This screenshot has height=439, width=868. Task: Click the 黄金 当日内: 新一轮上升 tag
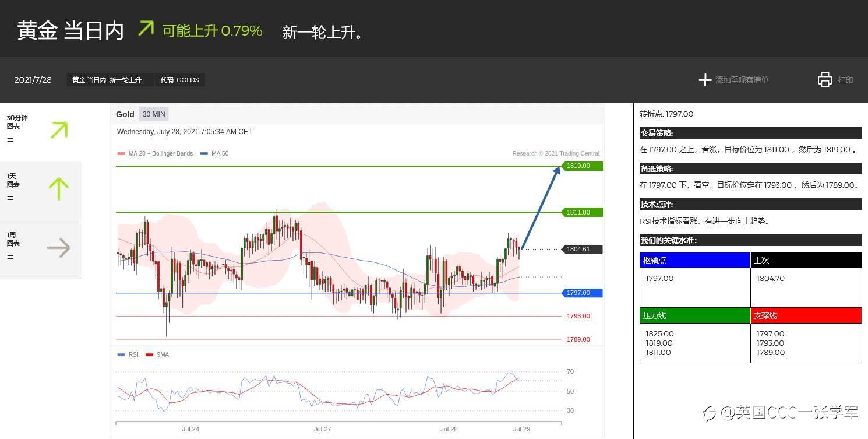tap(110, 80)
